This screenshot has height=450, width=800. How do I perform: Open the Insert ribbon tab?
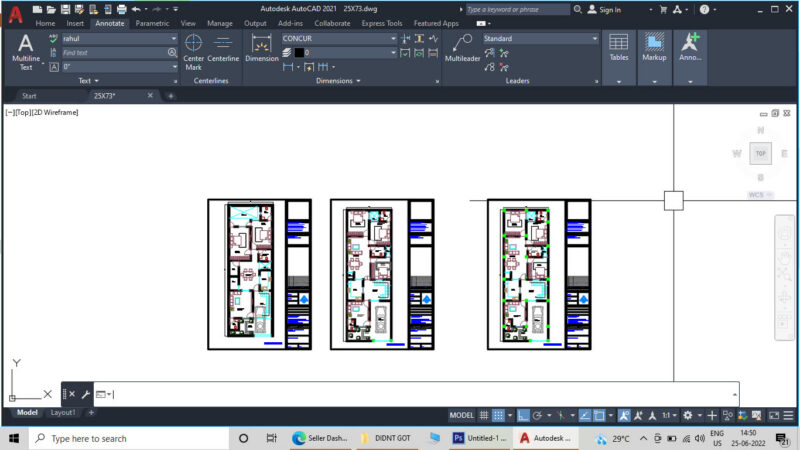coord(75,23)
